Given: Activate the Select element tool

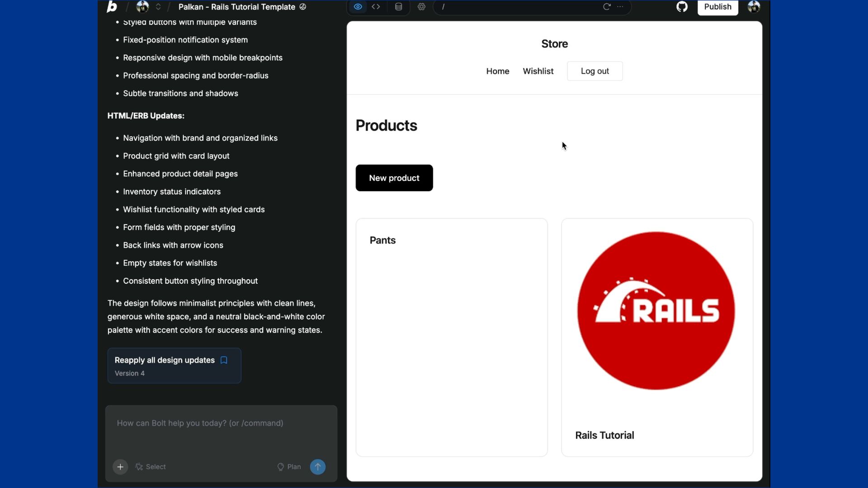Looking at the screenshot, I should 151,467.
